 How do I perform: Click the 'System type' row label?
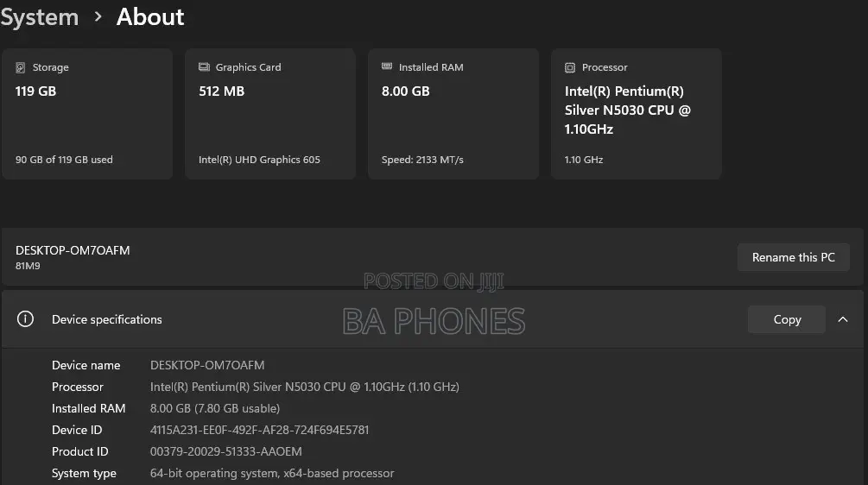[x=84, y=474]
